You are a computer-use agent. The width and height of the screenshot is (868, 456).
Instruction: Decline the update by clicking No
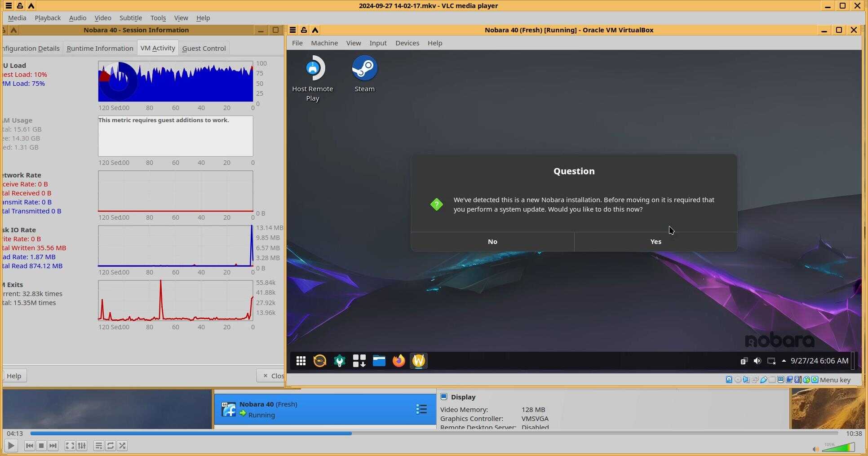[x=492, y=242]
